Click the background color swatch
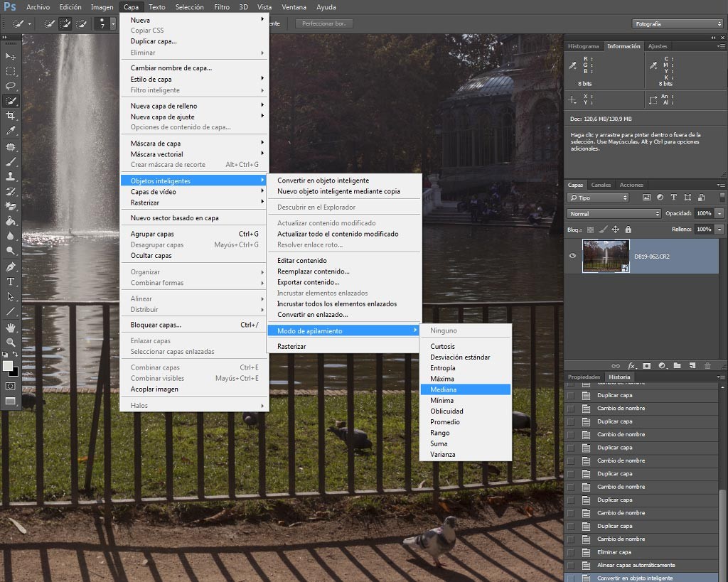Image resolution: width=728 pixels, height=582 pixels. click(x=14, y=372)
